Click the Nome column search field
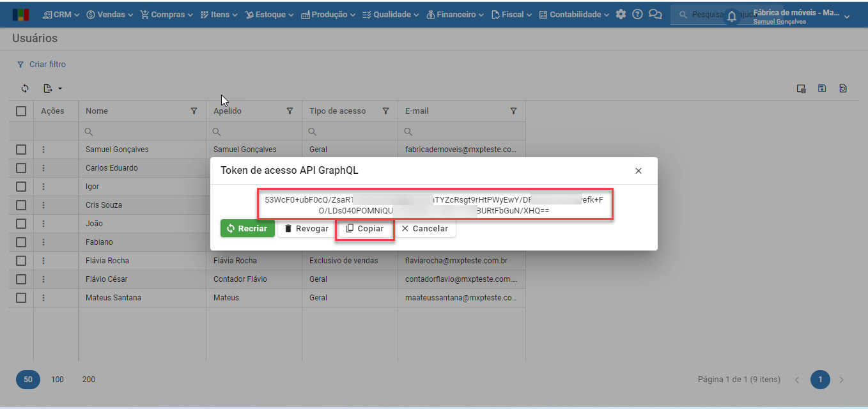This screenshot has width=868, height=409. tap(142, 132)
